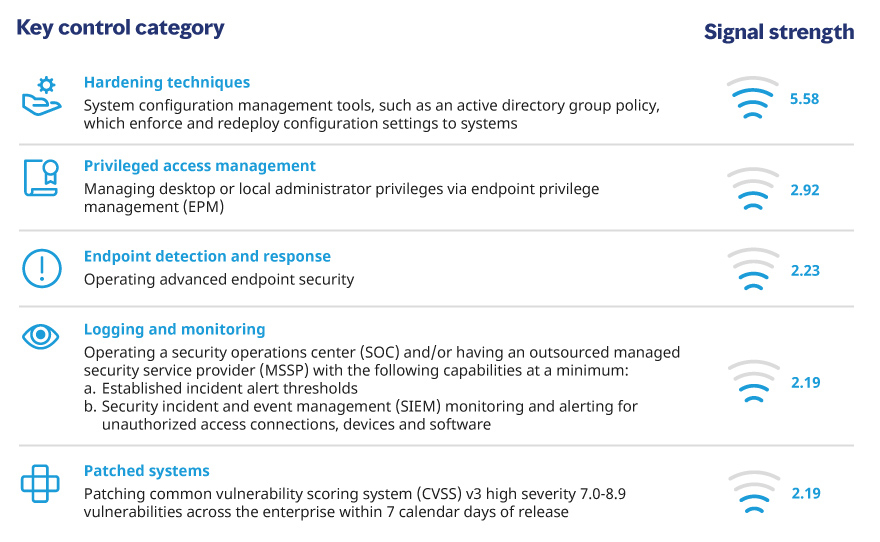
Task: Click the signal strength icon beside 2.23
Action: (x=753, y=270)
